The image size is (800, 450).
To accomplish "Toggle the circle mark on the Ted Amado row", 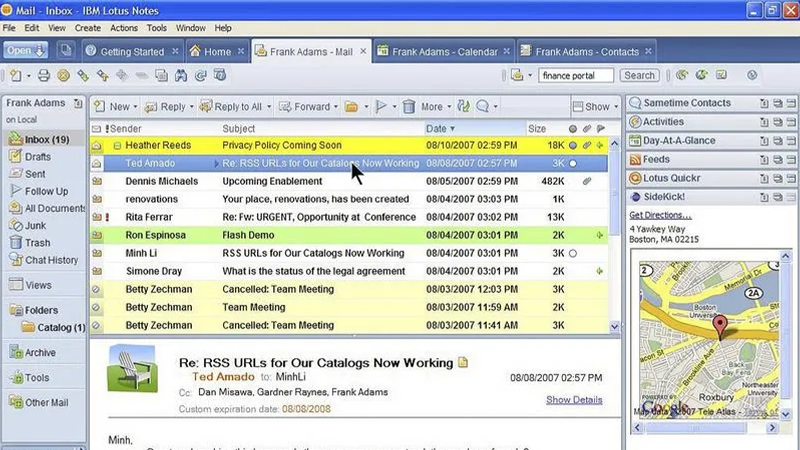I will (x=572, y=163).
